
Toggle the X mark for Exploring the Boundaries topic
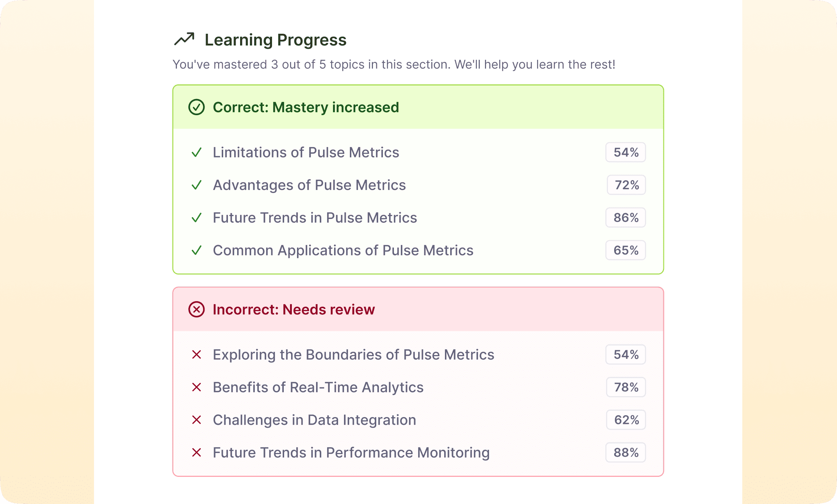(197, 355)
